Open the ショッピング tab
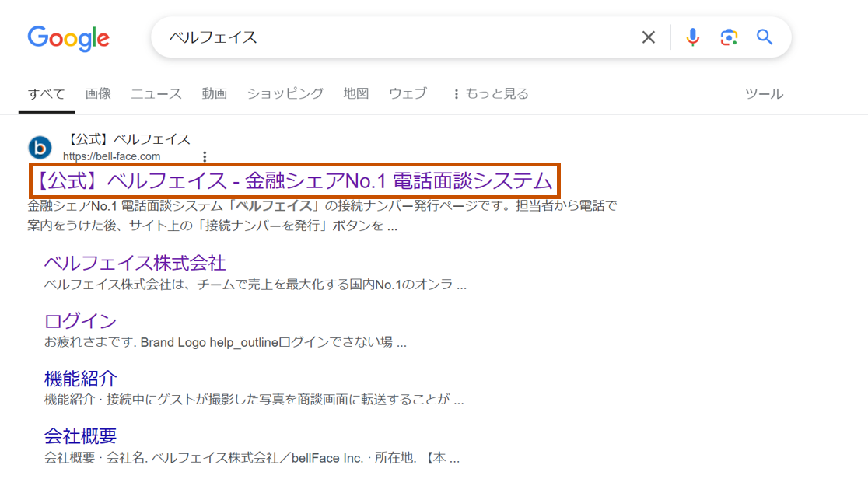This screenshot has width=868, height=486. [x=285, y=93]
